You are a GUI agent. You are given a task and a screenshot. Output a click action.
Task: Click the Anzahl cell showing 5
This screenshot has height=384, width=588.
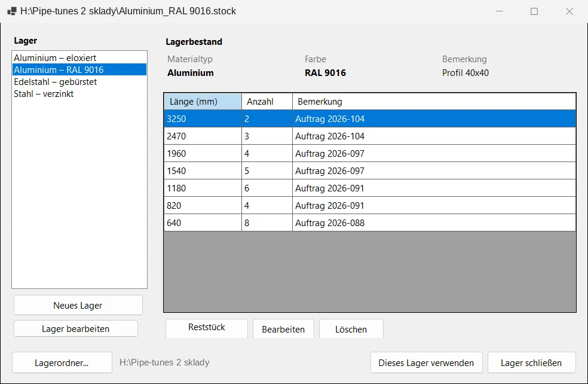[x=267, y=171]
